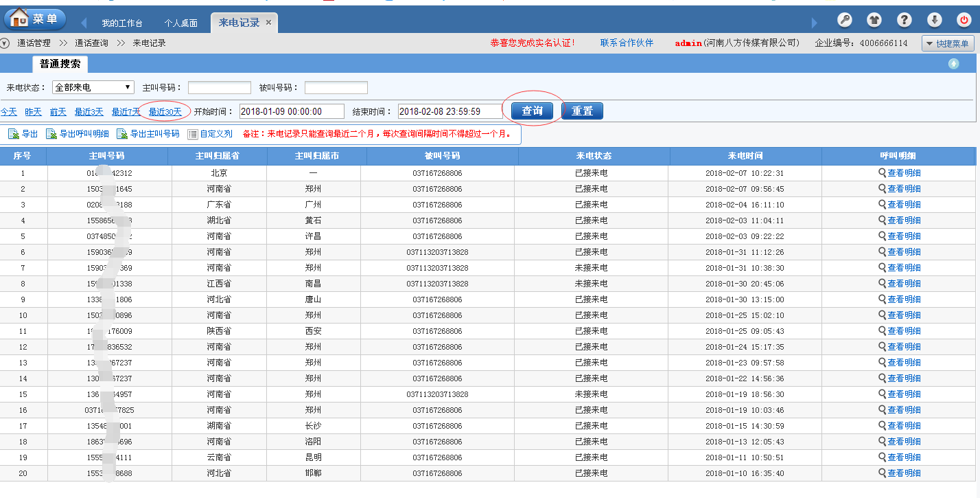Image resolution: width=980 pixels, height=498 pixels.
Task: Switch to the 我的工作台 tab
Action: point(122,23)
